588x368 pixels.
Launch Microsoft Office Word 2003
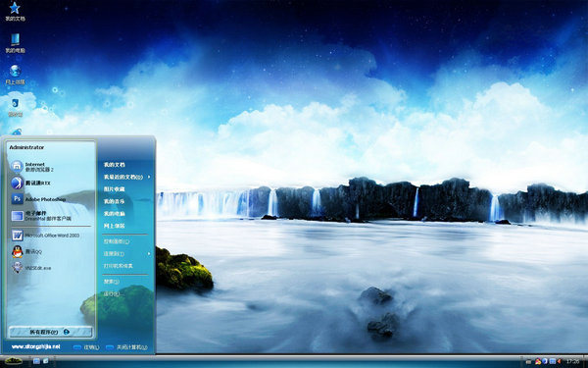point(45,236)
